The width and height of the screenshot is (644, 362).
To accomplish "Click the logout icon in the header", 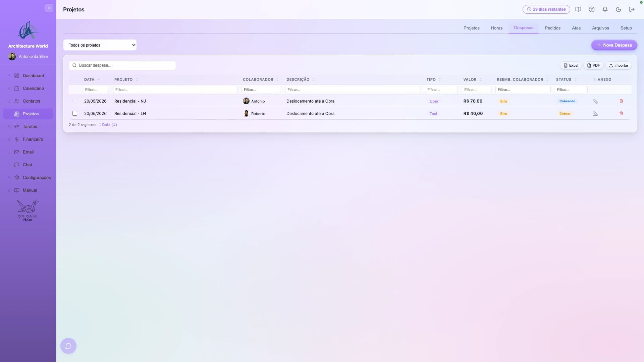I will (632, 9).
